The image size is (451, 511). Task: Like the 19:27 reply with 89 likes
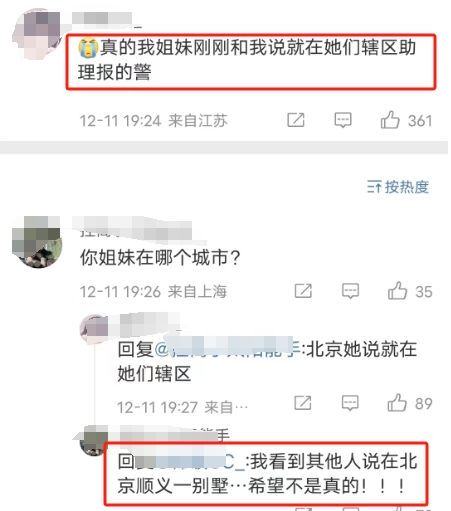[397, 403]
